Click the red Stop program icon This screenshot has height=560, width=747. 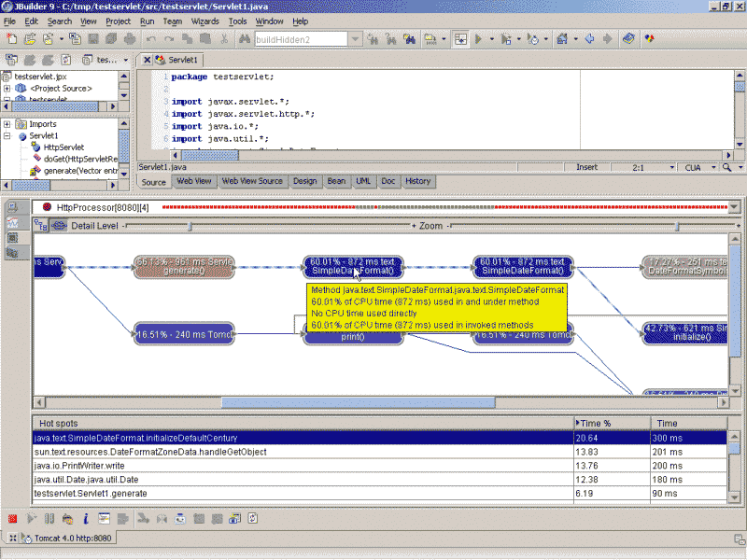(12, 518)
